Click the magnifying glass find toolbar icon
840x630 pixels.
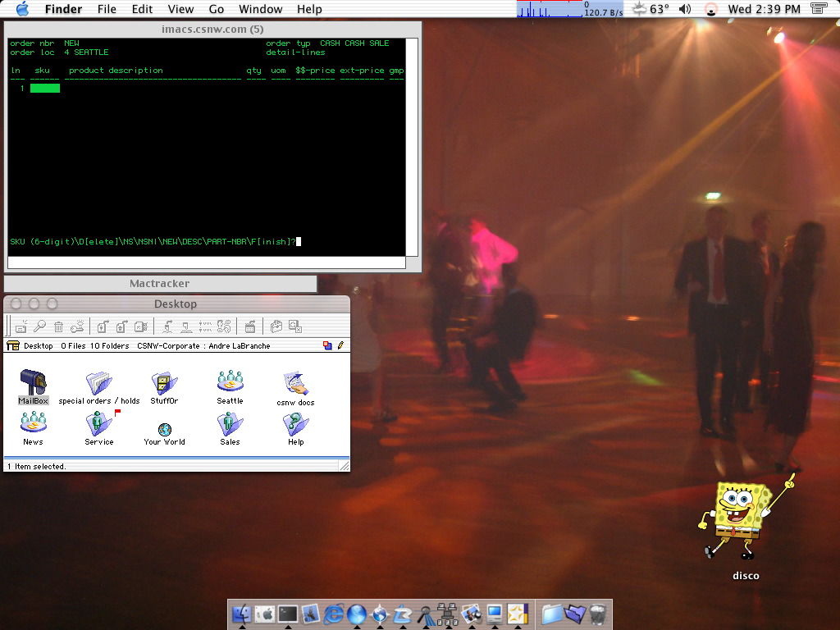[x=39, y=326]
